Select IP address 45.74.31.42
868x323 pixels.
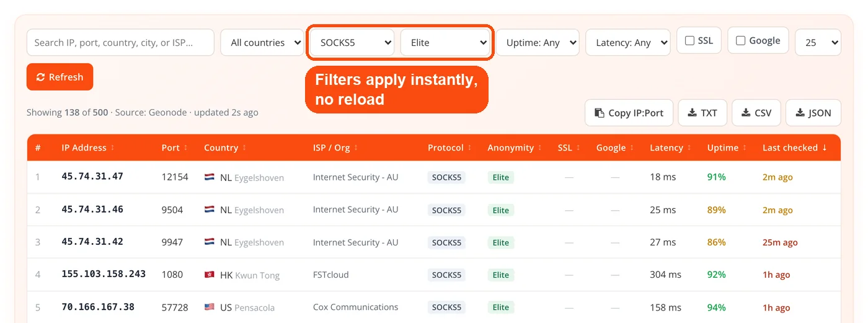point(92,242)
